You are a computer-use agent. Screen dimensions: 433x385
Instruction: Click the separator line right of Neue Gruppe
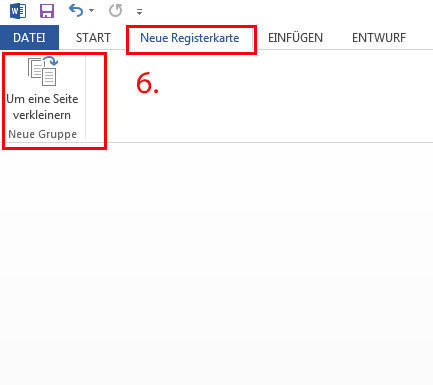click(x=86, y=97)
